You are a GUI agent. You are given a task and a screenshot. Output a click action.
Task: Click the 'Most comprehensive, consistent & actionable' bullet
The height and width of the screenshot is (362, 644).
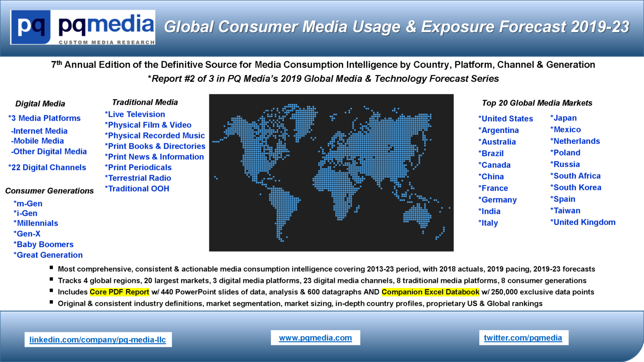(x=326, y=269)
